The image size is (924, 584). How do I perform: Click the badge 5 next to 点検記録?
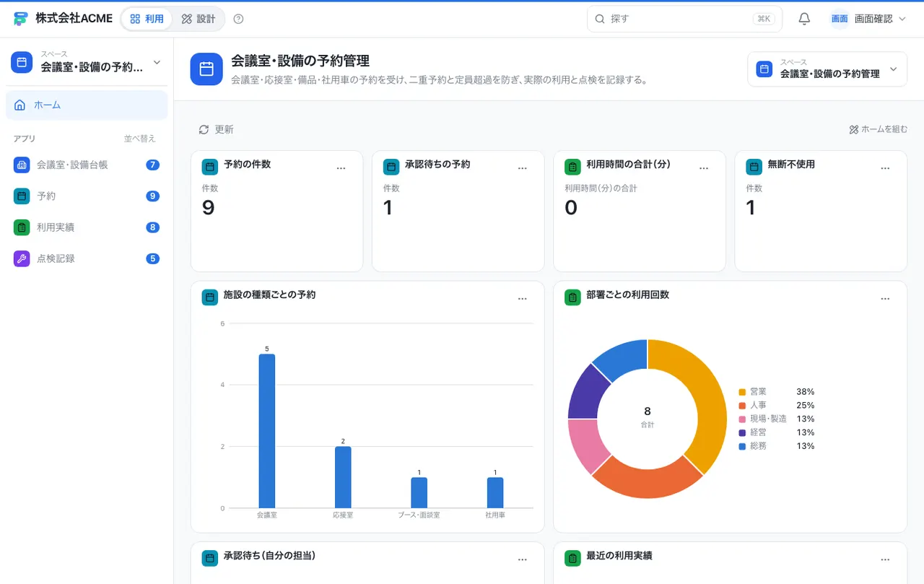(x=152, y=258)
